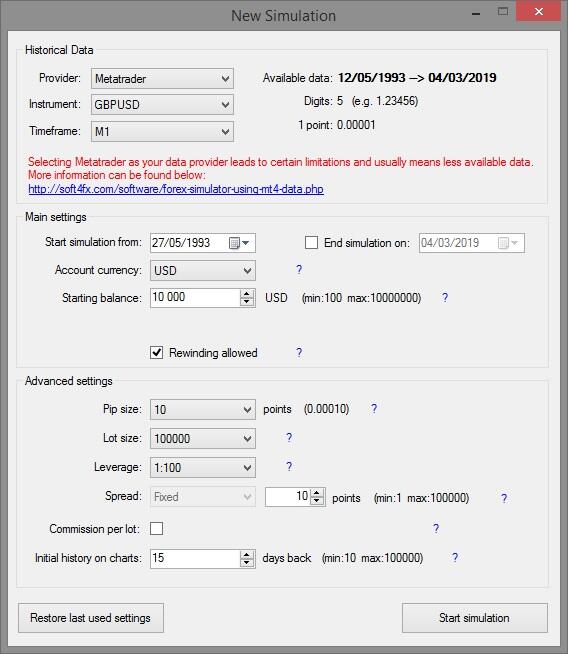Close the New Simulation window

pos(538,11)
